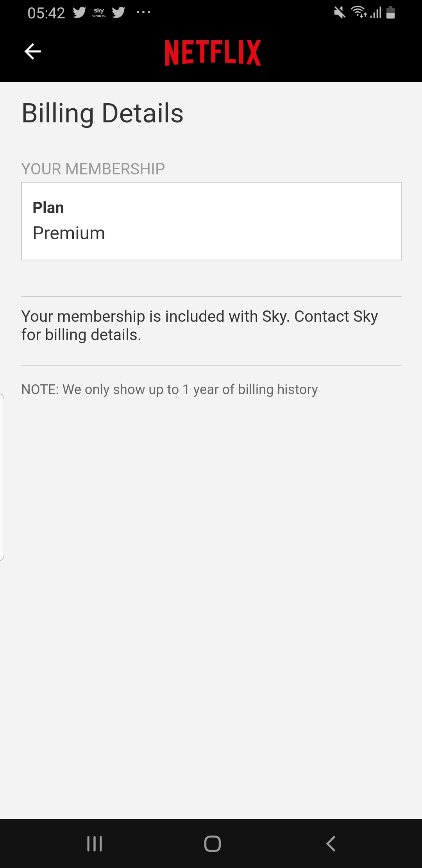
Task: Tap the Billing Details heading
Action: tap(102, 113)
